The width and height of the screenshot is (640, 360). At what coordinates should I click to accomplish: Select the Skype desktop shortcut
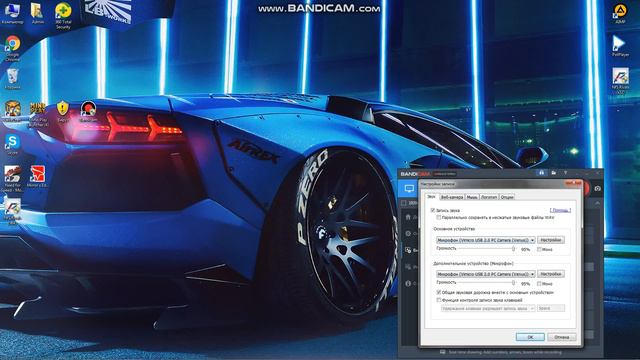point(12,144)
